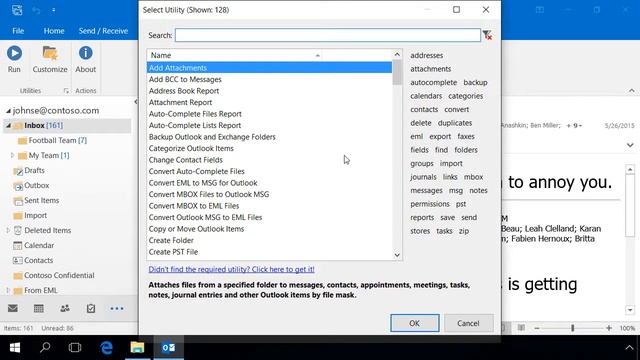Click OK in Select Utility dialog
The height and width of the screenshot is (360, 640).
[415, 323]
